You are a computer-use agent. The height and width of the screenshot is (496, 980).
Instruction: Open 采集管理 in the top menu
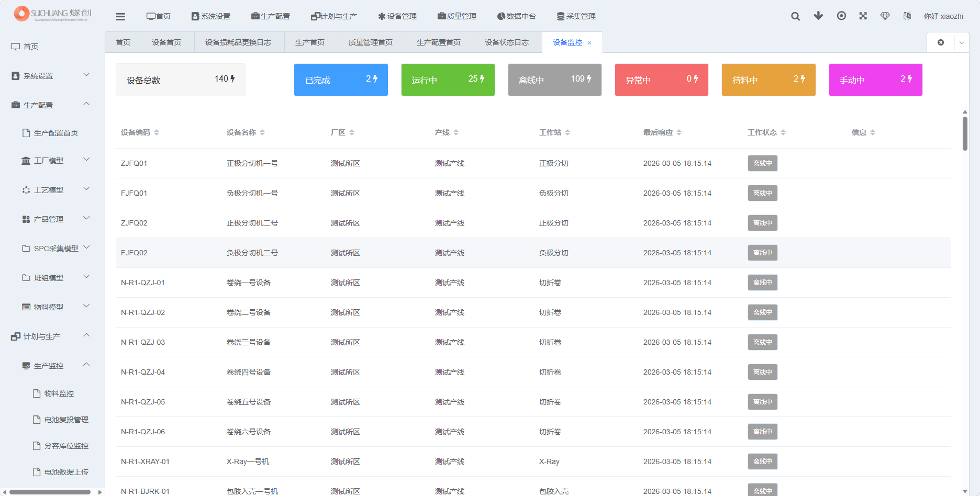click(576, 16)
